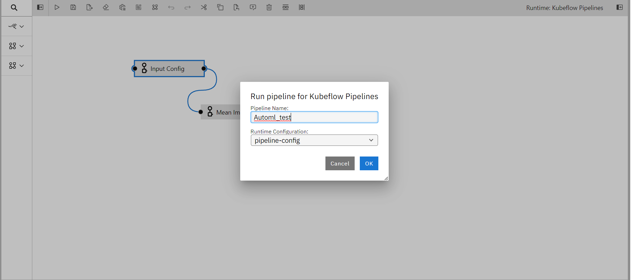This screenshot has width=644, height=280.
Task: Click the 'Pipeline Name:' label
Action: point(269,108)
